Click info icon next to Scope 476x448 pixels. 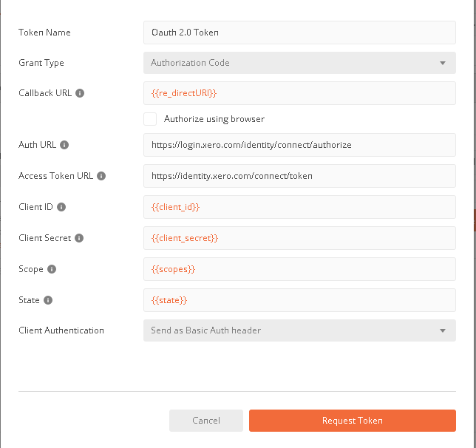click(52, 269)
